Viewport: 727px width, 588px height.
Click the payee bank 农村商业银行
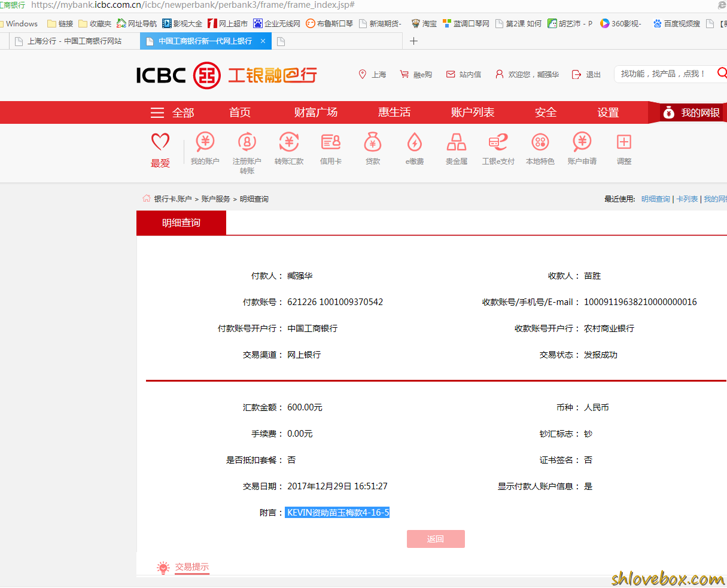coord(609,328)
